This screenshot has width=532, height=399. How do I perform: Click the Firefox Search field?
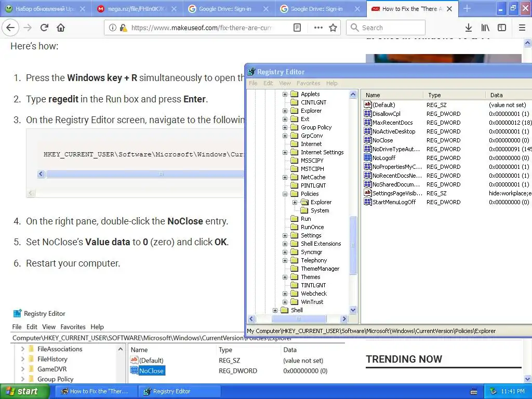(386, 28)
